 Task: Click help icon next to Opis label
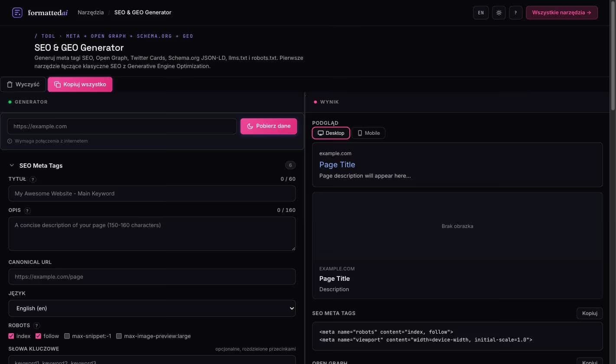coord(27,211)
